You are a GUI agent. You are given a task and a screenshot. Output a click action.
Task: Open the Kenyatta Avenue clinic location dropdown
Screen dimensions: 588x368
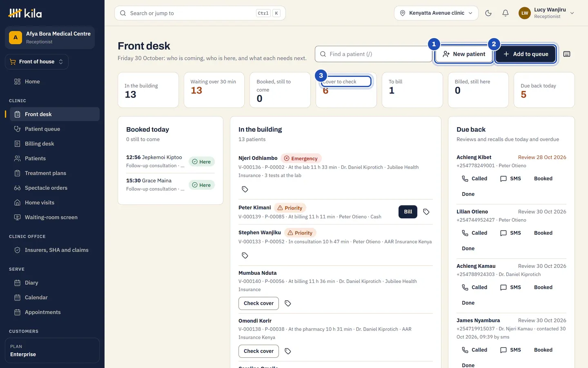(x=436, y=13)
